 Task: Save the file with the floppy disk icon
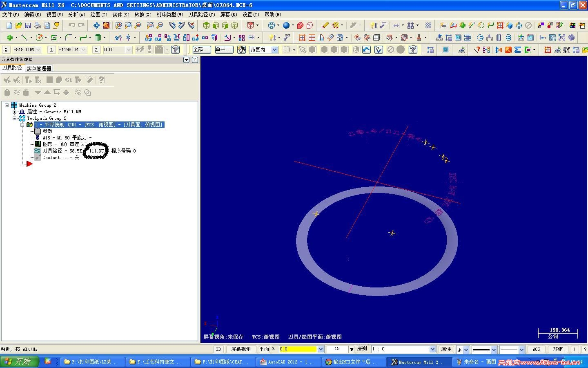[x=28, y=25]
